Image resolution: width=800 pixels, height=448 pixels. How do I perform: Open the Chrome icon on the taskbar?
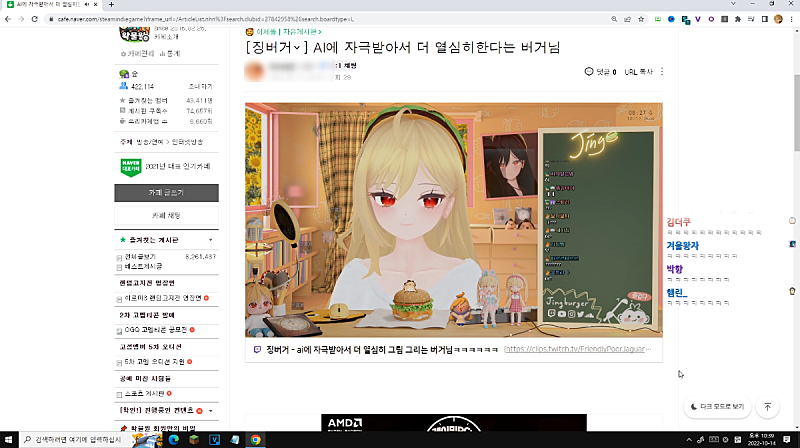[x=256, y=439]
